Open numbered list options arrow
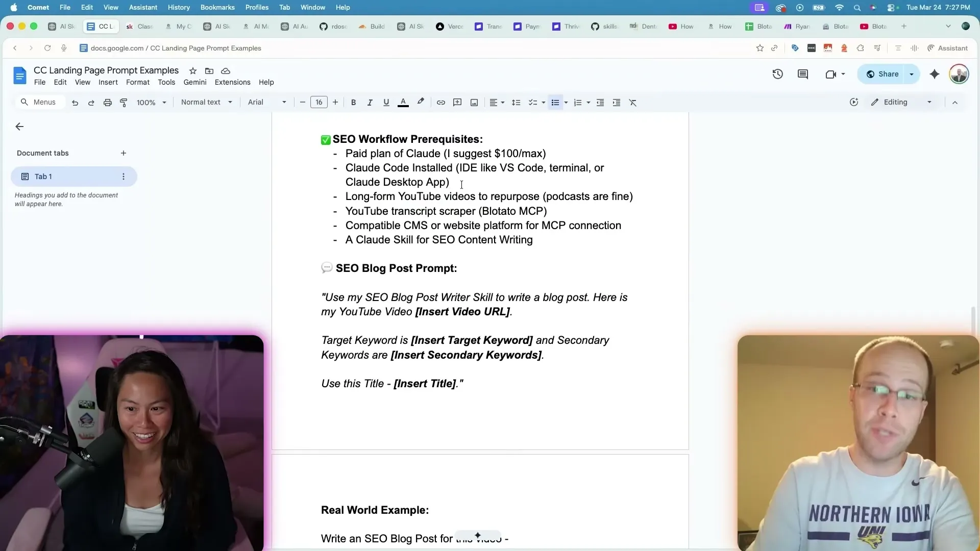This screenshot has height=551, width=980. coord(589,103)
